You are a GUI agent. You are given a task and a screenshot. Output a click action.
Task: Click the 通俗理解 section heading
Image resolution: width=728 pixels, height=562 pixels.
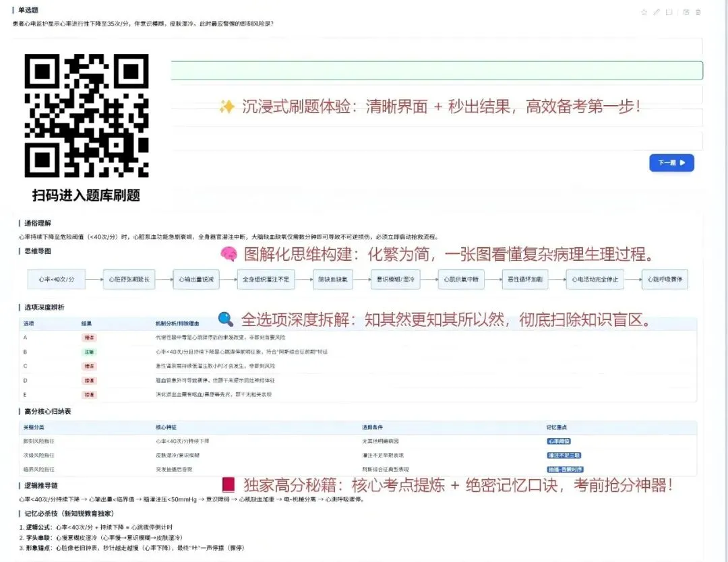coord(38,223)
